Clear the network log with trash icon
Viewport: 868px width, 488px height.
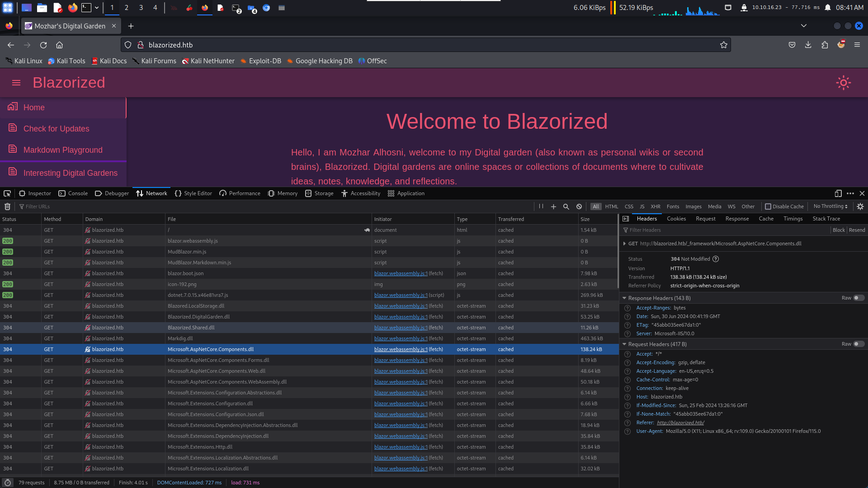7,206
